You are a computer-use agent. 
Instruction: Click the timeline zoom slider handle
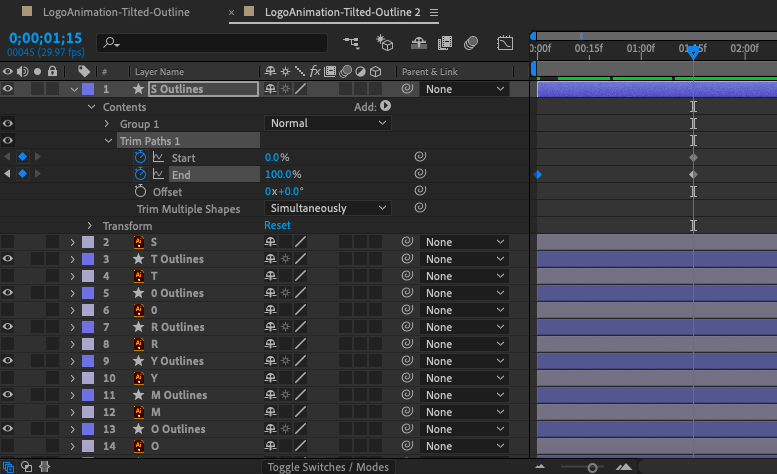[592, 467]
